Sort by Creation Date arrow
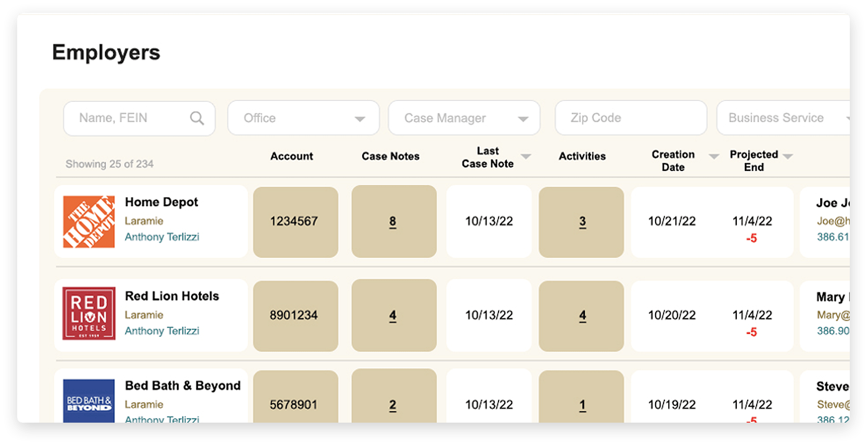The height and width of the screenshot is (445, 868). coord(714,156)
